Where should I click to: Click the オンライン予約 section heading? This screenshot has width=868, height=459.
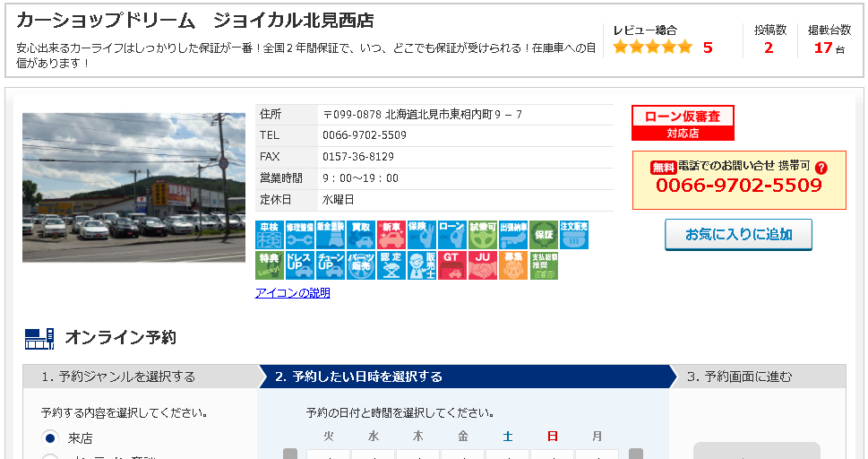(120, 338)
